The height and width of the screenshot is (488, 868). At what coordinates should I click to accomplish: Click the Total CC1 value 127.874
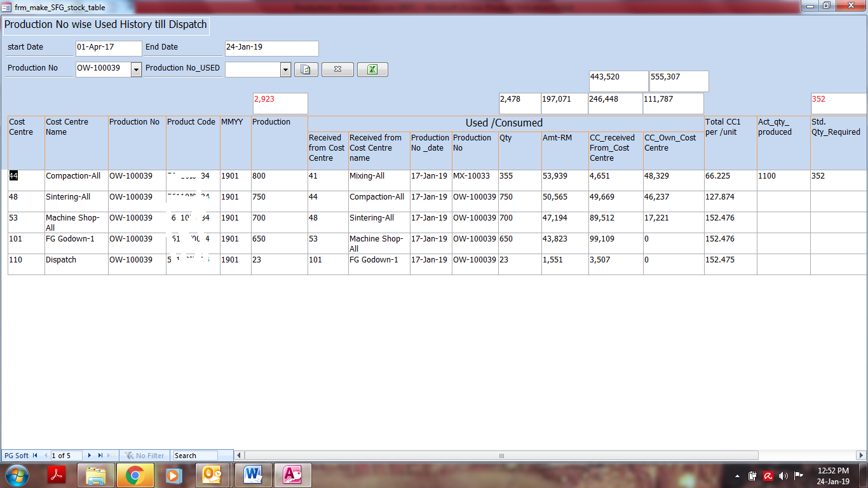pyautogui.click(x=731, y=201)
